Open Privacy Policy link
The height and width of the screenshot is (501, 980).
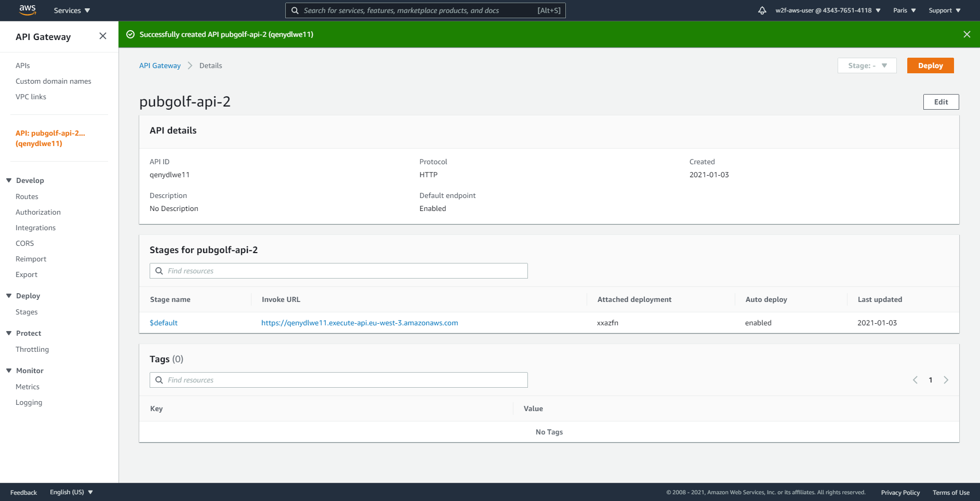pyautogui.click(x=900, y=492)
